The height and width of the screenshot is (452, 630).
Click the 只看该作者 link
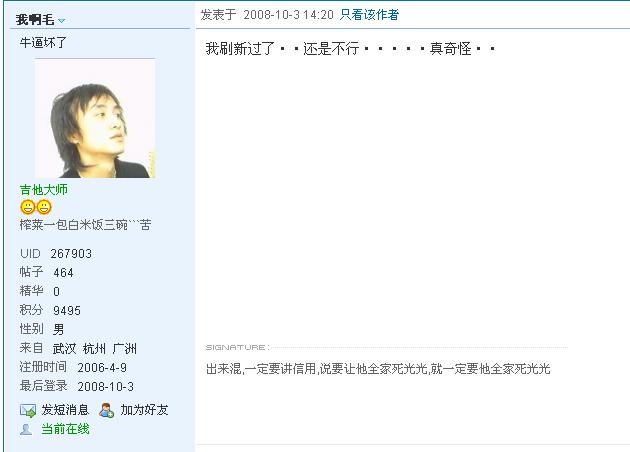tap(369, 15)
